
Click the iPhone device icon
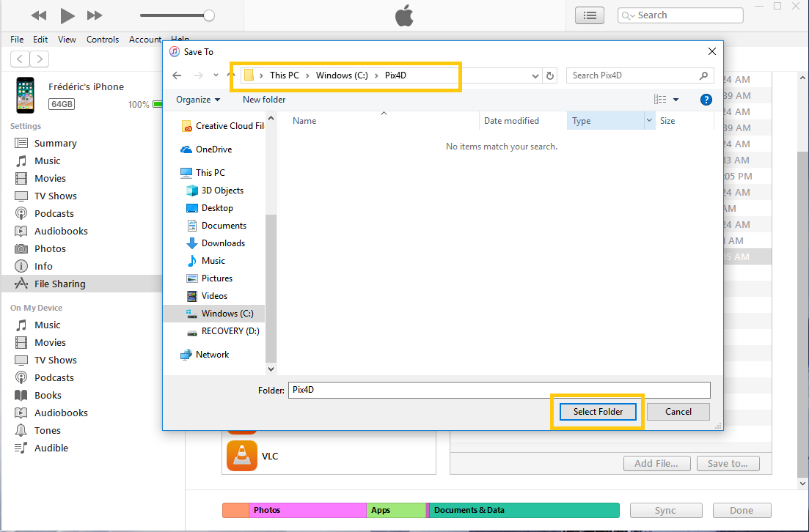pos(25,95)
